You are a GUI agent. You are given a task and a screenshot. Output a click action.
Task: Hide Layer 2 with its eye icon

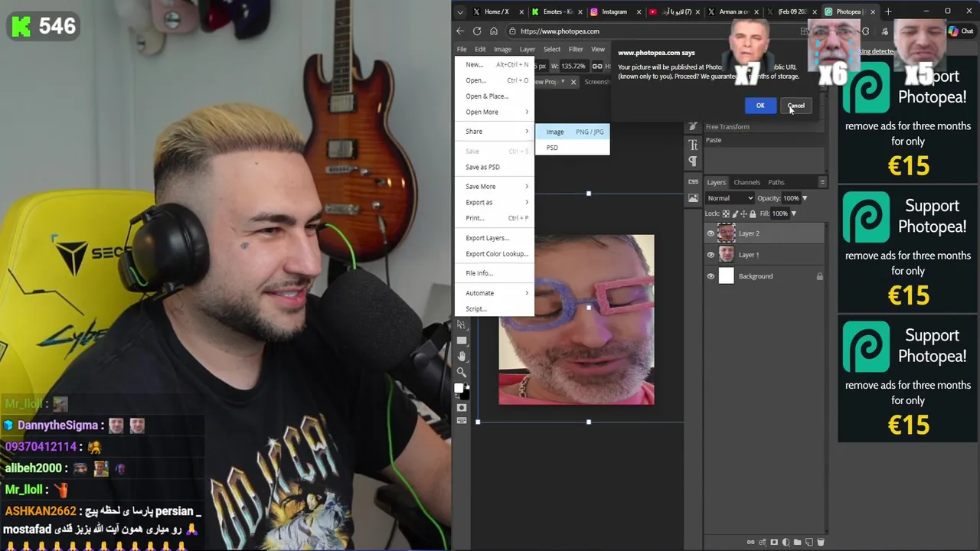tap(710, 233)
